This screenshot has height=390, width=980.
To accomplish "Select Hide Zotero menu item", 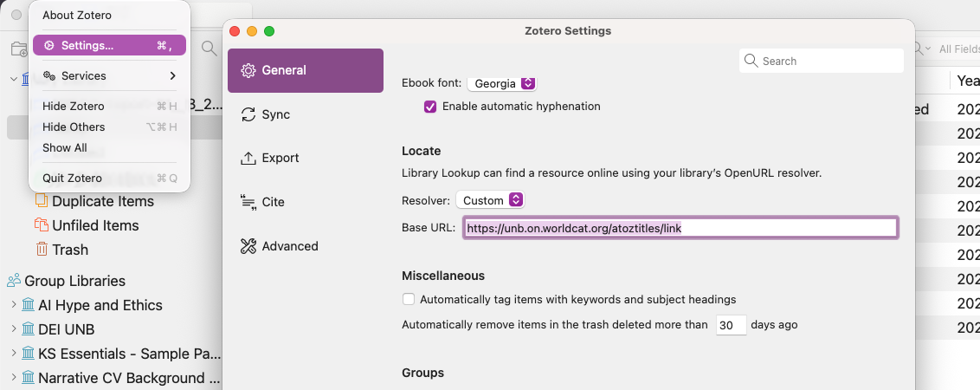I will pyautogui.click(x=109, y=106).
